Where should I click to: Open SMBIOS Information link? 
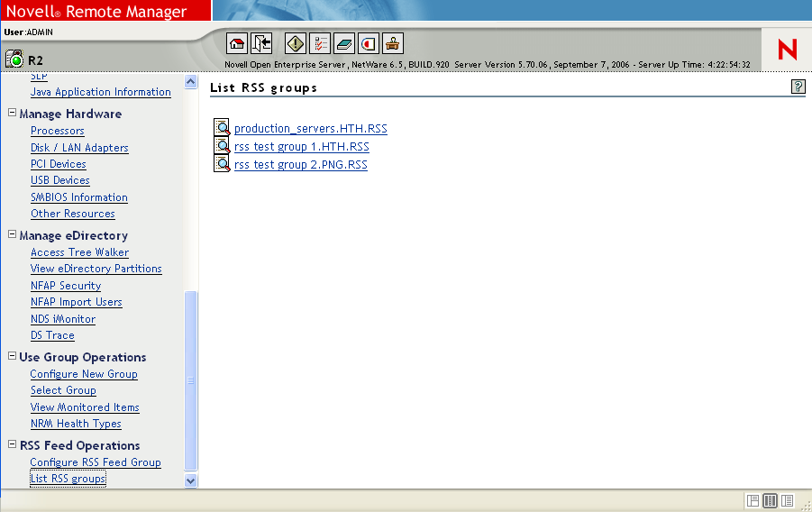coord(79,197)
